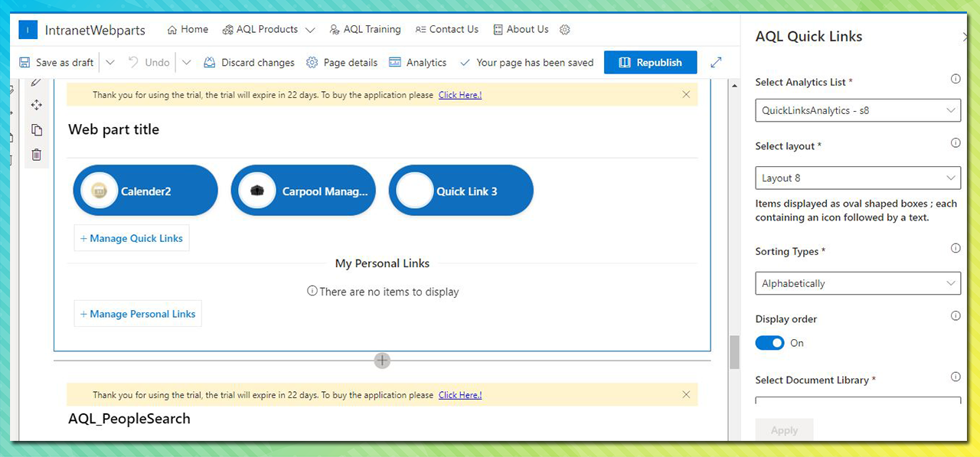
Task: Click the Apply button
Action: [x=784, y=430]
